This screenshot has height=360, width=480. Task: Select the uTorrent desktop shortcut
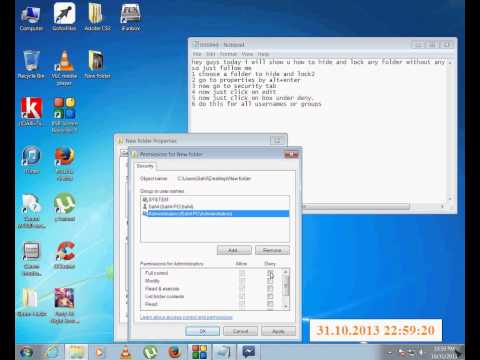pos(64,207)
